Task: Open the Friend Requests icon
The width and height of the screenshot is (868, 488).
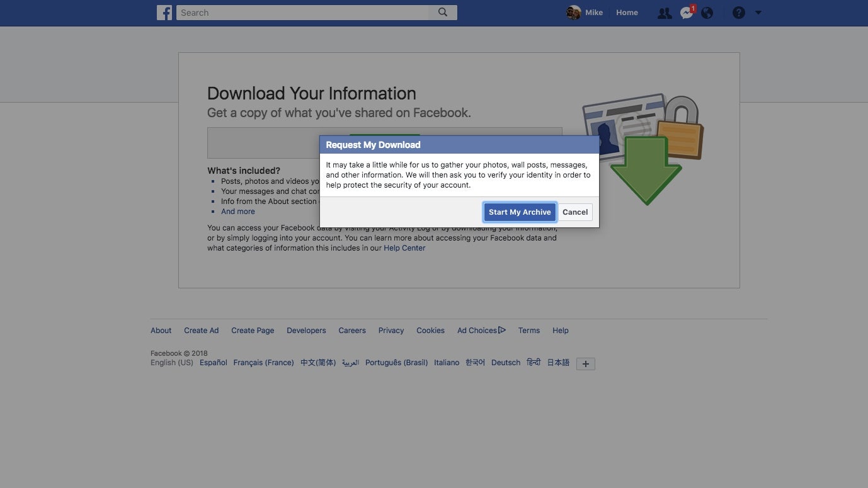Action: pyautogui.click(x=664, y=13)
